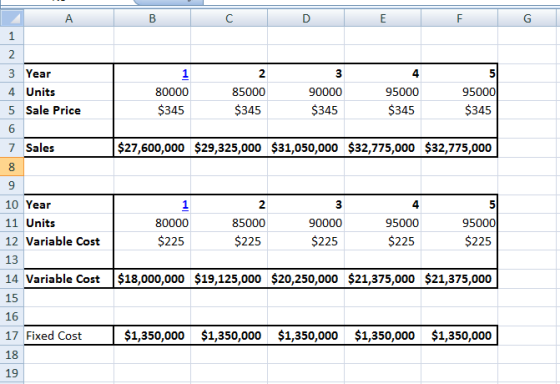Viewport: 560px width, 384px height.
Task: Select row 3 header
Action: tap(12, 73)
